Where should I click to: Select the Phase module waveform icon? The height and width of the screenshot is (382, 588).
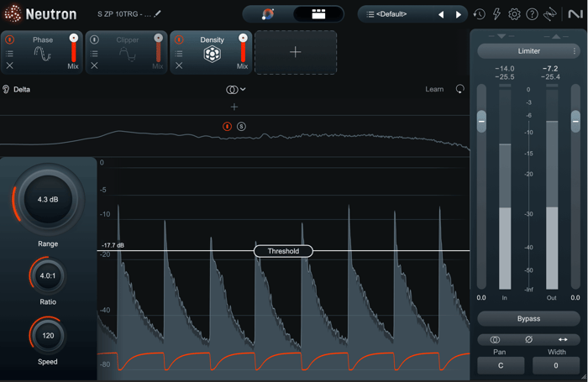tap(42, 54)
